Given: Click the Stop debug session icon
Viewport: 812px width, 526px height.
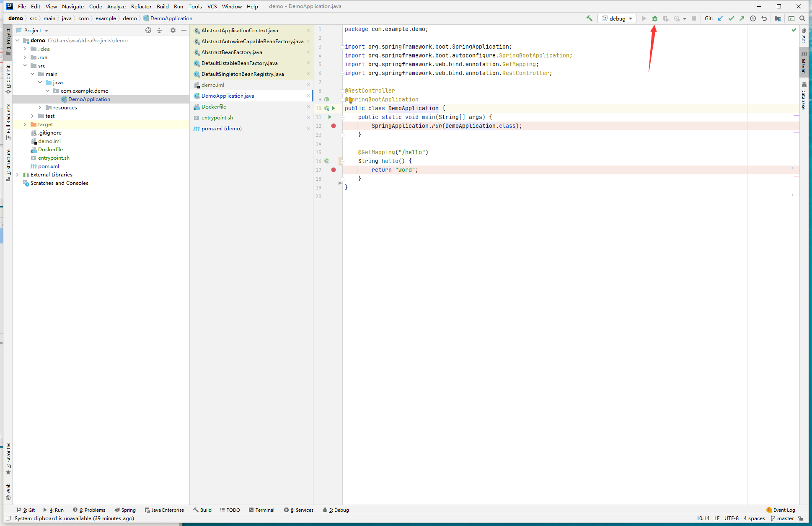Looking at the screenshot, I should pyautogui.click(x=693, y=18).
